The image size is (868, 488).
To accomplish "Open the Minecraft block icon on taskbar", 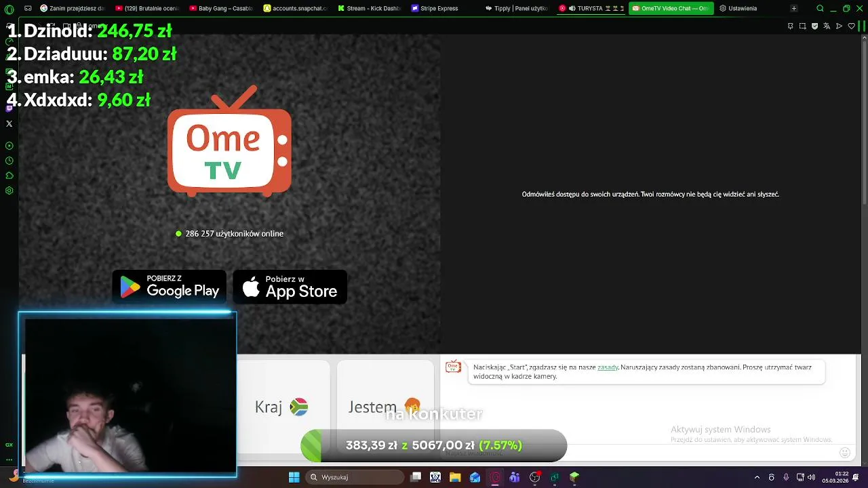I will point(574,477).
